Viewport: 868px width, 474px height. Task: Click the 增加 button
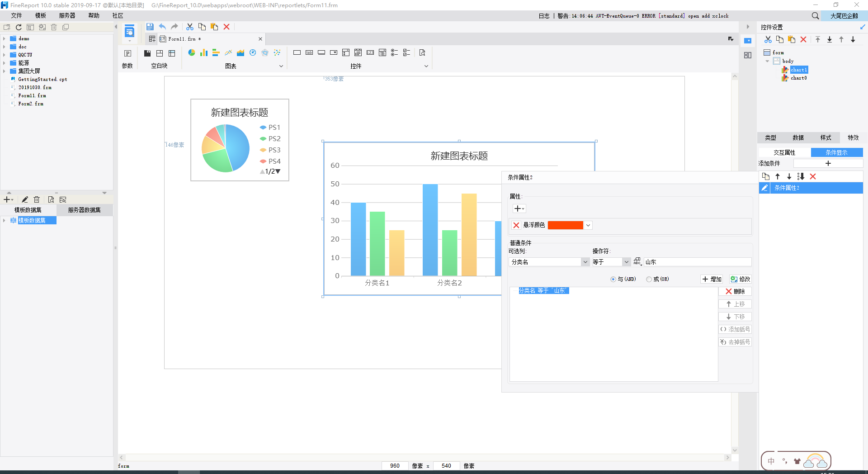(x=712, y=279)
